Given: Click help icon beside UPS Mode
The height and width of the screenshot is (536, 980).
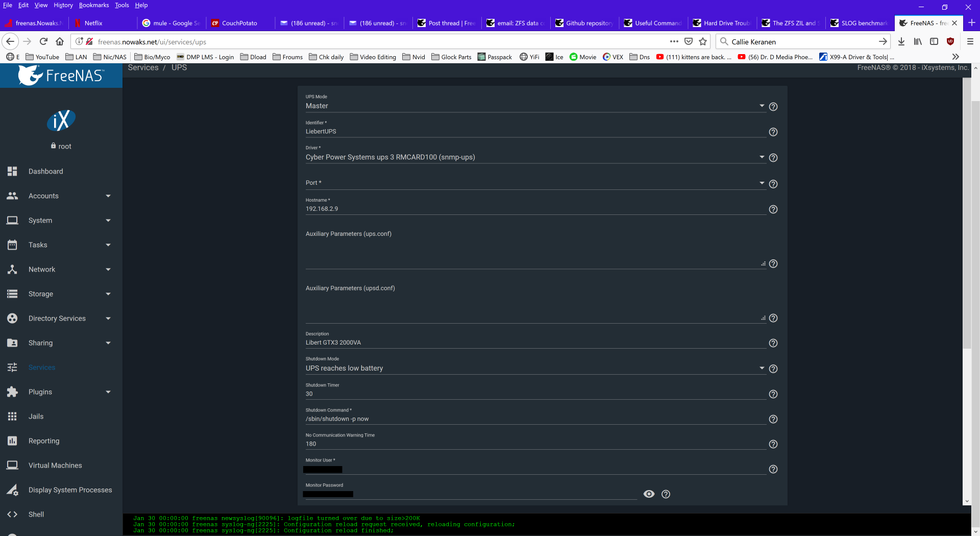Looking at the screenshot, I should (x=773, y=107).
